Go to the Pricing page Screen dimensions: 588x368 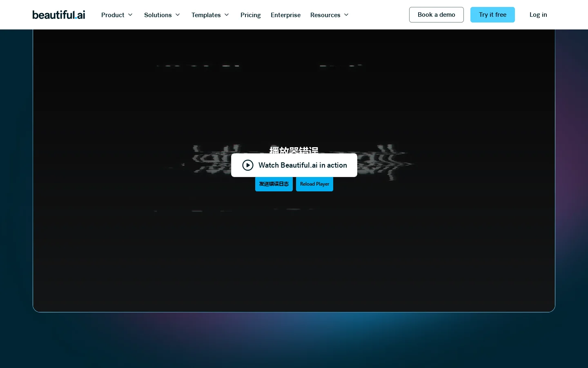251,15
